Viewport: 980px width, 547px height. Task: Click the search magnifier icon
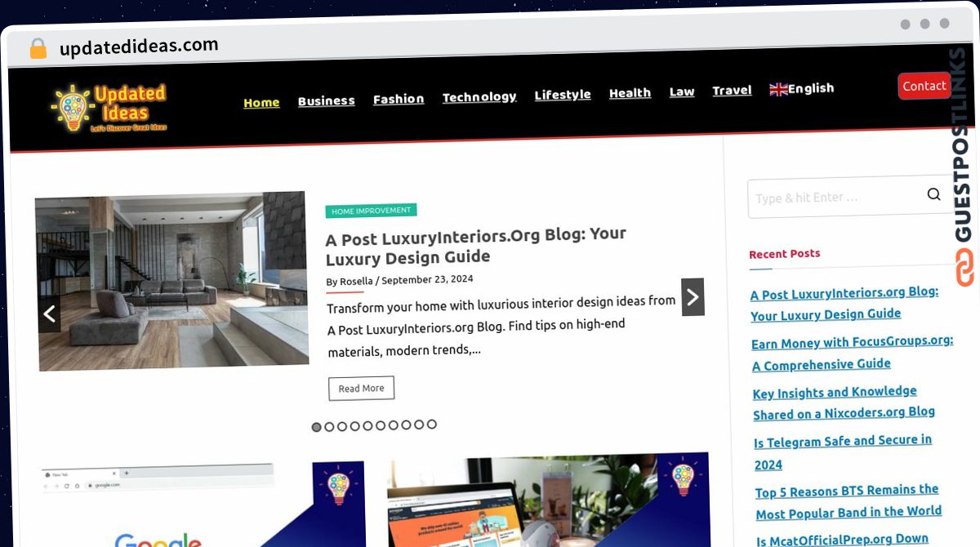933,194
